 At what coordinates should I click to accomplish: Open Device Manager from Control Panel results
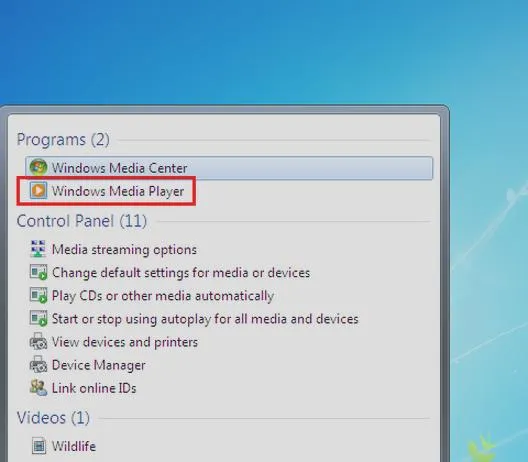point(99,365)
